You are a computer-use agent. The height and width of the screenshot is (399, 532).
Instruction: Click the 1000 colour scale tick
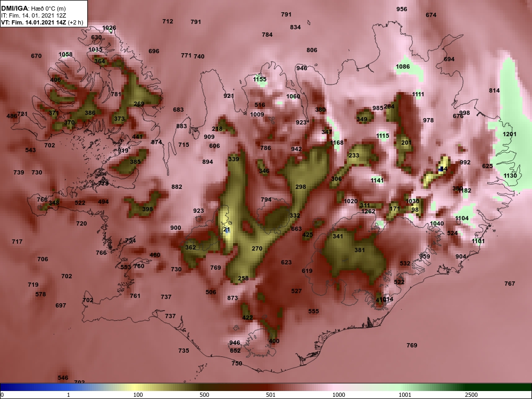(338, 395)
